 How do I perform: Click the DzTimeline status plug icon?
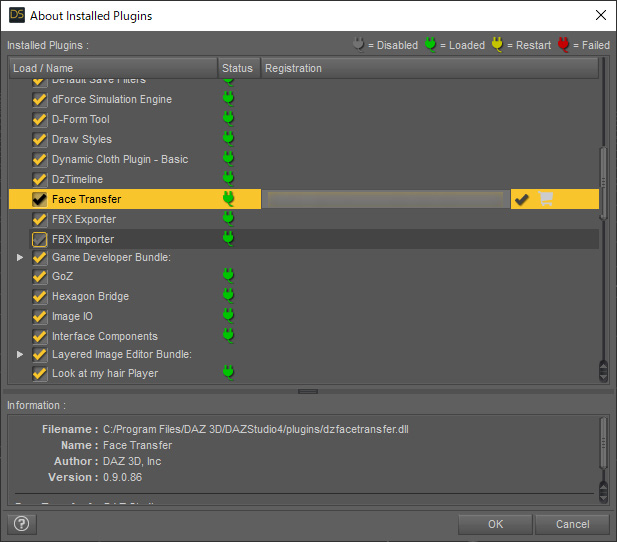(x=228, y=179)
